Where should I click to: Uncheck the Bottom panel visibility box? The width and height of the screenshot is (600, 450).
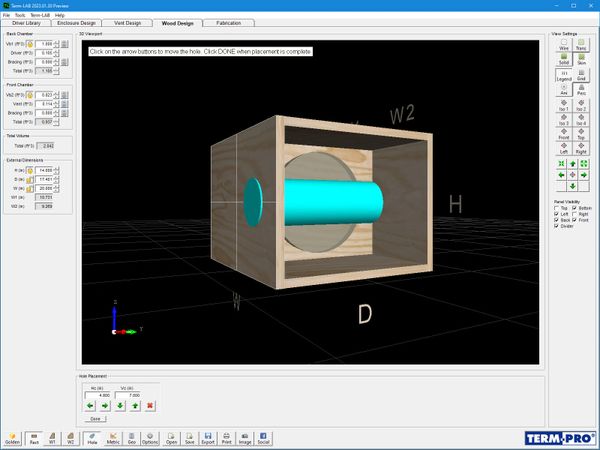(574, 208)
